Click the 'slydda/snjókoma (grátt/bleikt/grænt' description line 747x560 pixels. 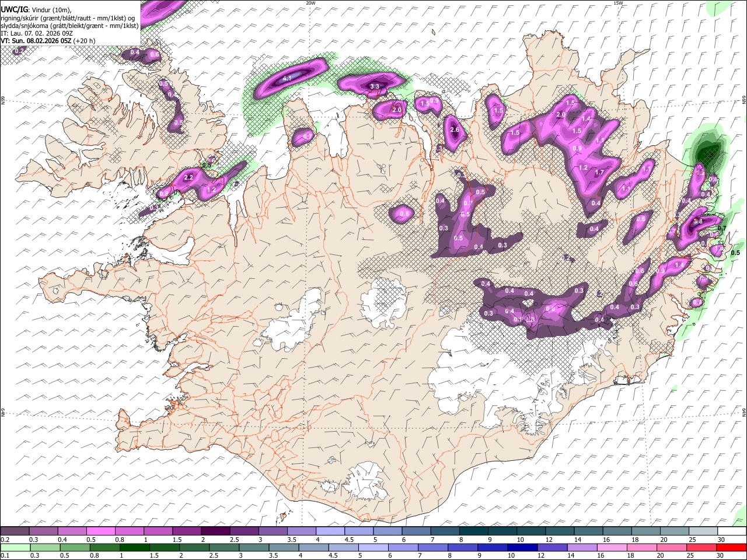69,26
